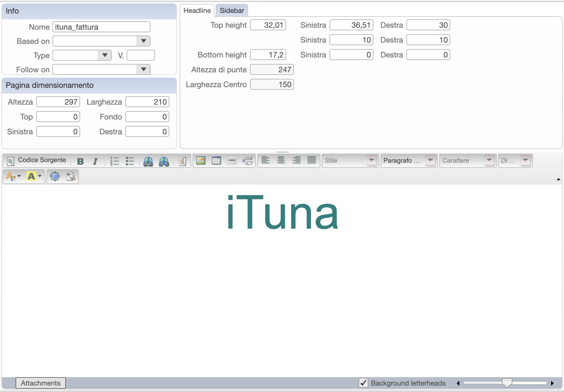Switch to the Sidebar tab

[232, 11]
